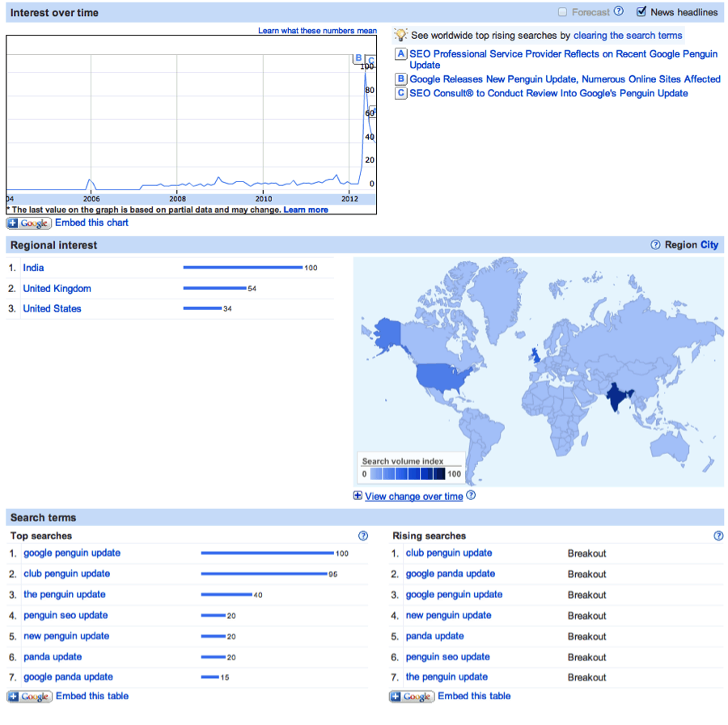Open top search 'the penguin update'
This screenshot has height=725, width=728.
pyautogui.click(x=65, y=595)
